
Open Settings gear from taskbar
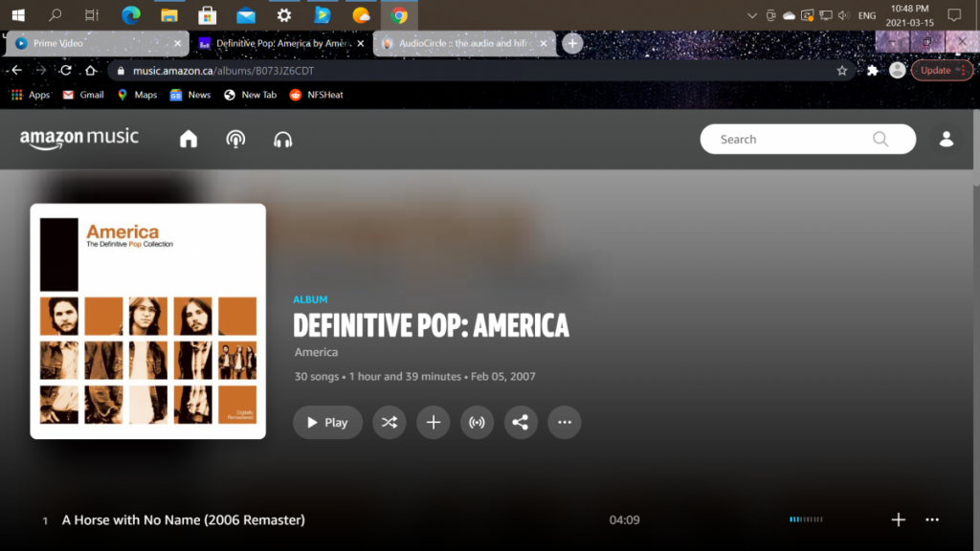coord(284,15)
